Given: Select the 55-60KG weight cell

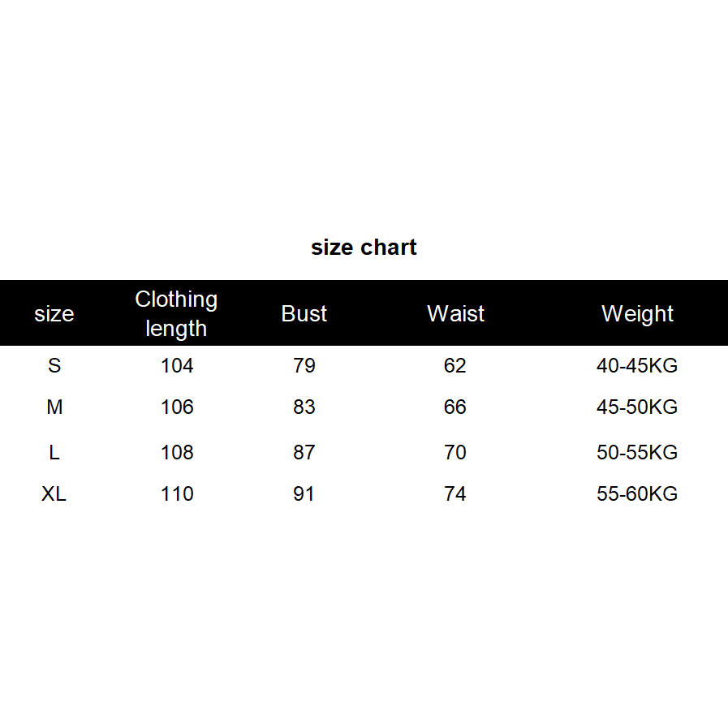Looking at the screenshot, I should 637,494.
